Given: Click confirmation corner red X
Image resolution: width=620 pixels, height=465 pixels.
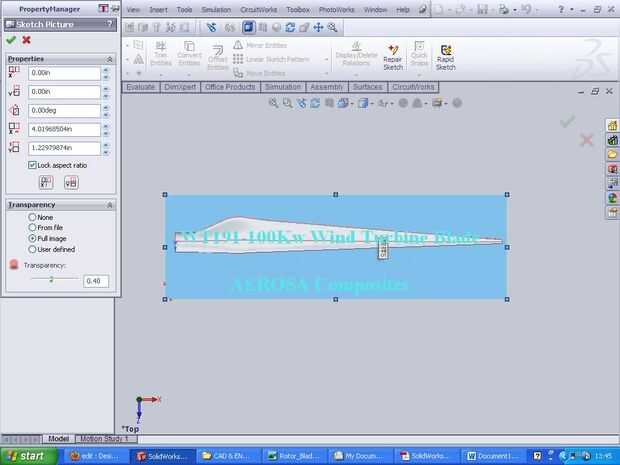Looking at the screenshot, I should [587, 140].
